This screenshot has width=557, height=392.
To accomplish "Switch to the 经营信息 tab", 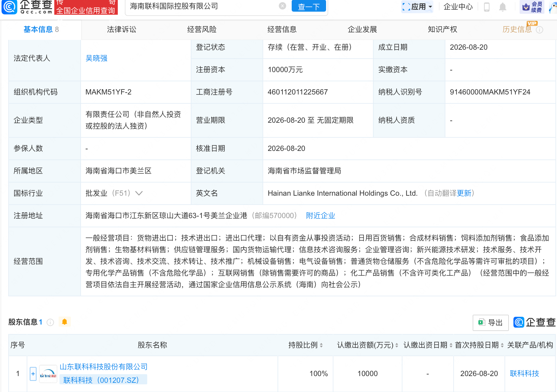I will coord(282,29).
